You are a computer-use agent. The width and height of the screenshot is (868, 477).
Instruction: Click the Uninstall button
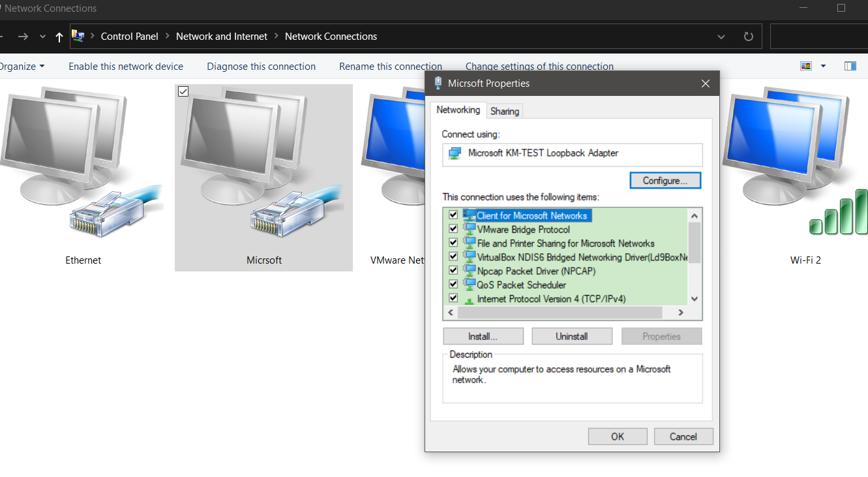point(572,337)
